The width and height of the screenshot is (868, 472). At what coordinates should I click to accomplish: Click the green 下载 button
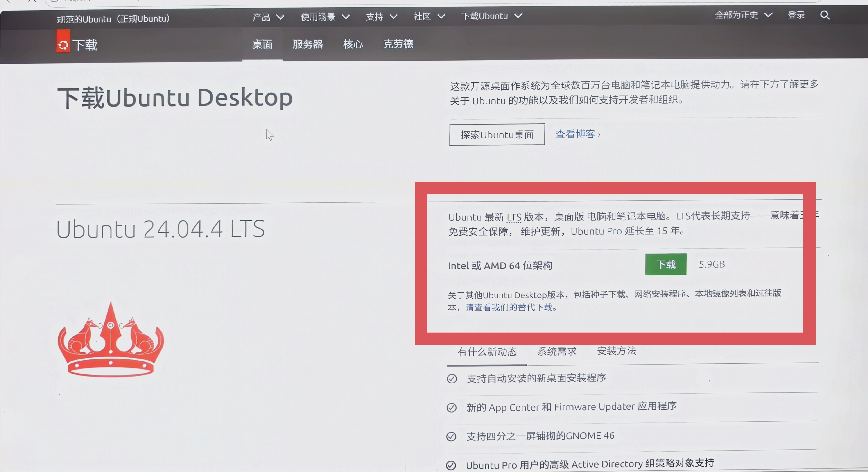(x=665, y=264)
